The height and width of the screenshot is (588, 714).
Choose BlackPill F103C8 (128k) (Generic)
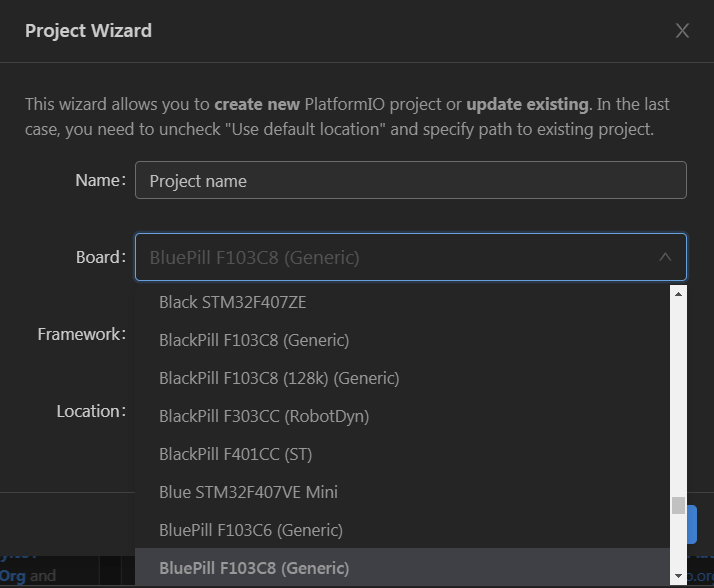pyautogui.click(x=402, y=378)
